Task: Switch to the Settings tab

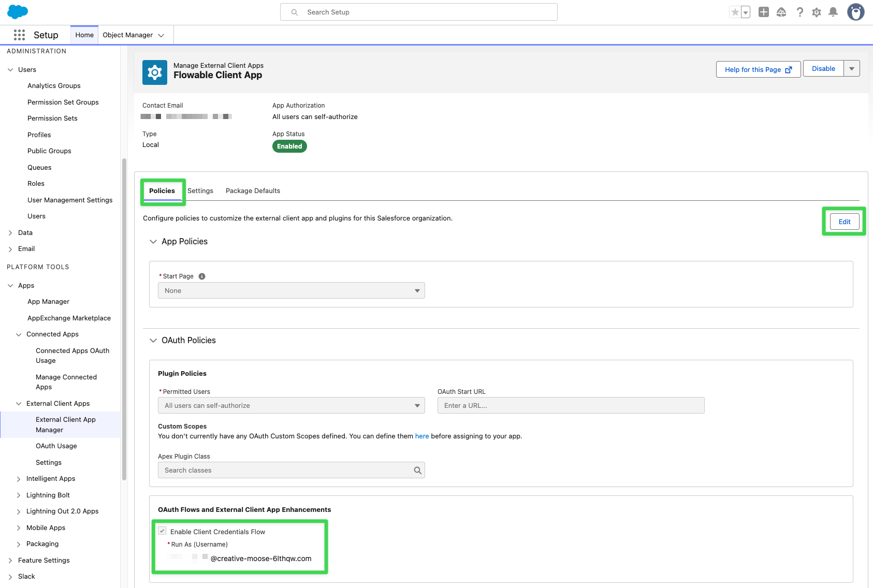Action: (200, 190)
